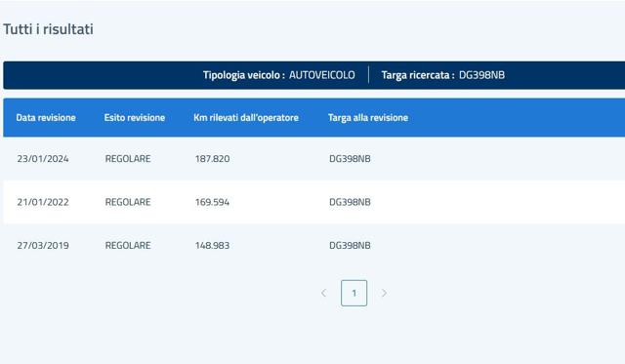Go to previous results page arrow
This screenshot has height=364, width=625.
pos(323,293)
